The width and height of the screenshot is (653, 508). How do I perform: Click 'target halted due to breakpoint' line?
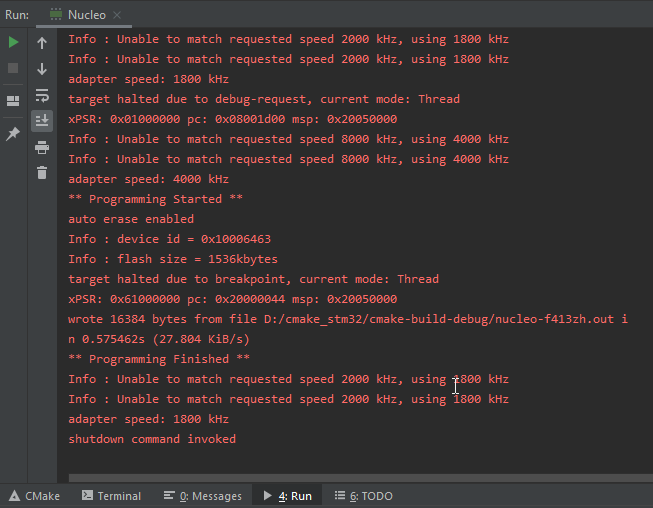click(x=253, y=279)
